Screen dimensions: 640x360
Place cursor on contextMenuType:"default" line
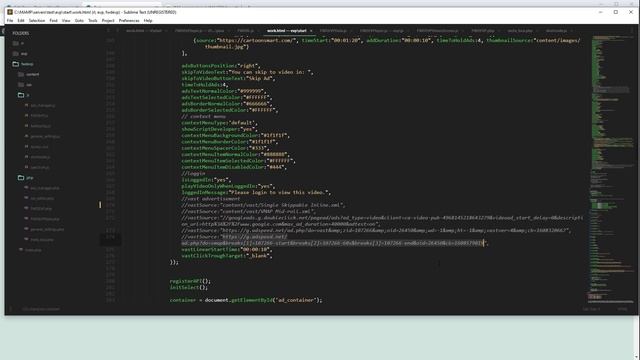click(220, 123)
